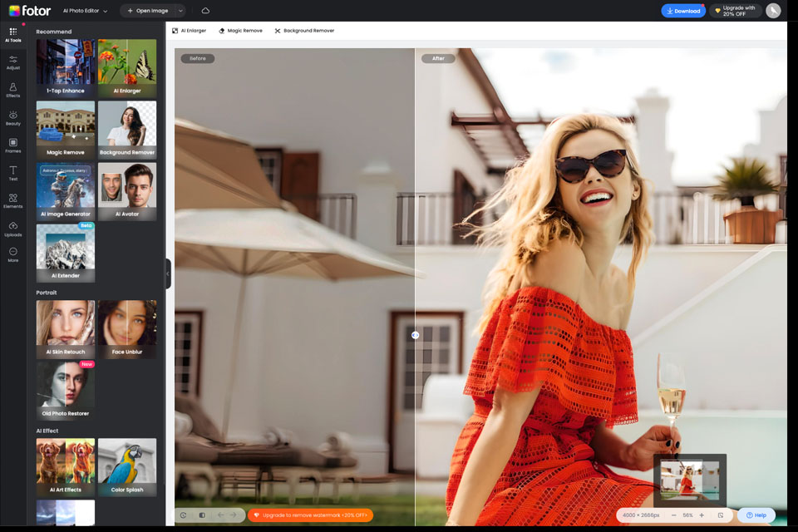Open the Effects panel in sidebar
Screen dimensions: 798x532
click(13, 91)
